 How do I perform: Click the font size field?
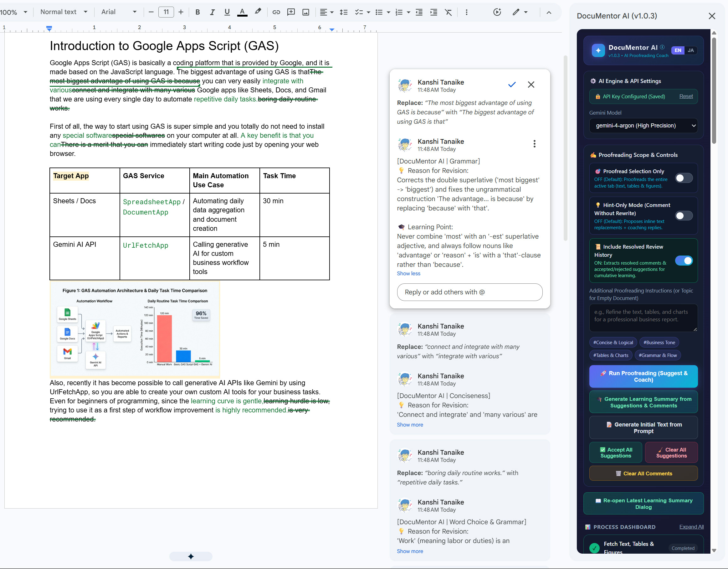tap(166, 12)
